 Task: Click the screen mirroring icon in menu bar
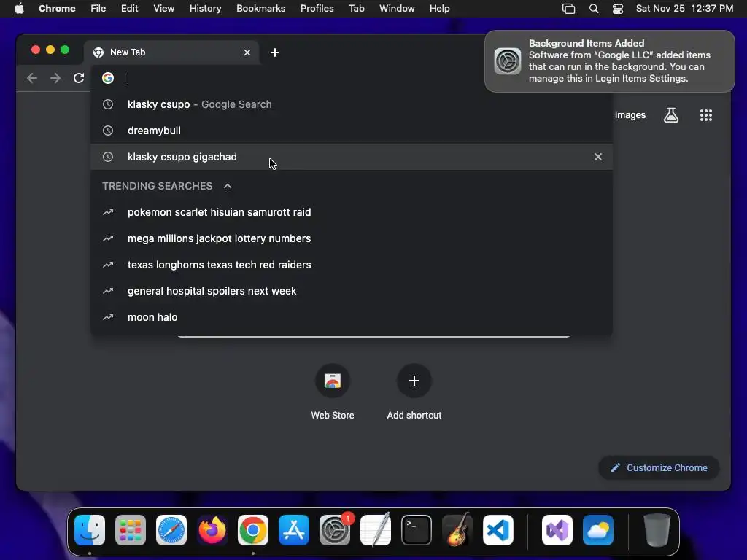[x=569, y=9]
